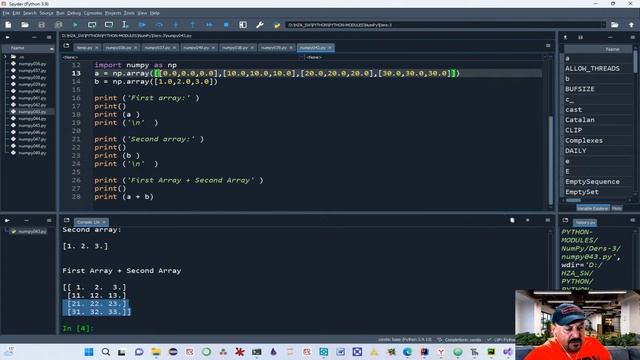Save all files toolbar icon
640x360 pixels.
[x=58, y=25]
